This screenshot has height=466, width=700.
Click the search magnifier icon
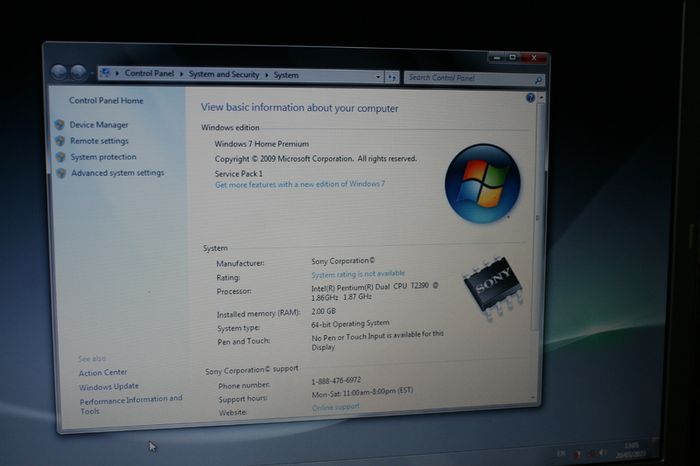(x=538, y=80)
